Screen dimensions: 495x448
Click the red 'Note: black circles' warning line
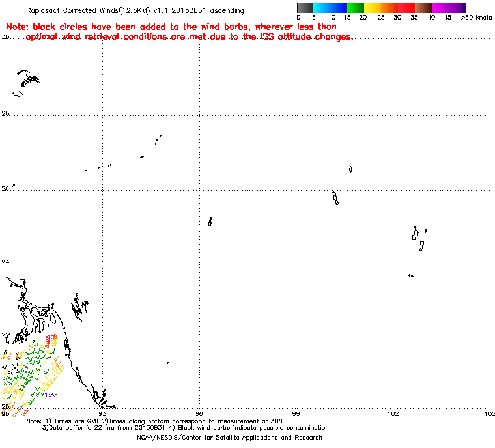[x=171, y=27]
